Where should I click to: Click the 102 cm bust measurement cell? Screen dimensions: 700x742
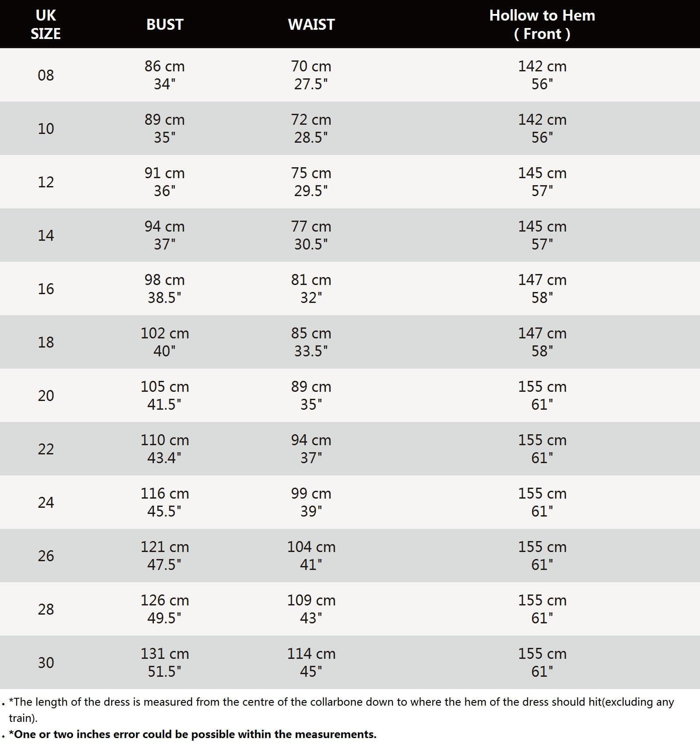[x=164, y=342]
